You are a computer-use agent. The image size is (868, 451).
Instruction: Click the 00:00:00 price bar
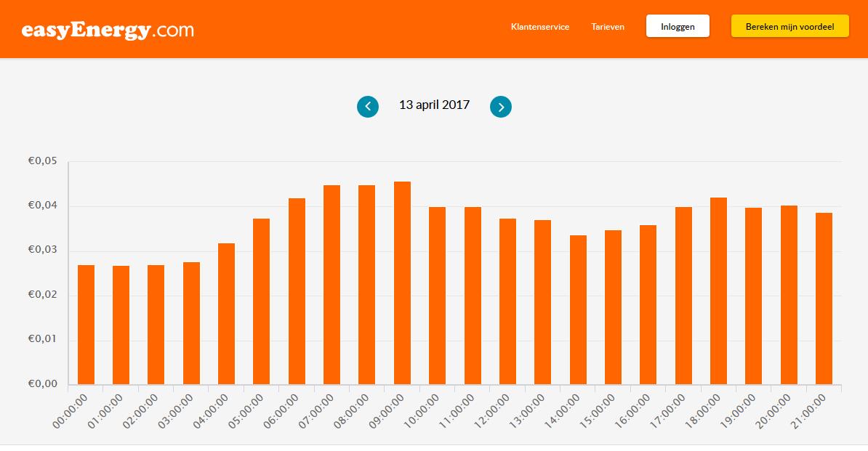click(86, 325)
